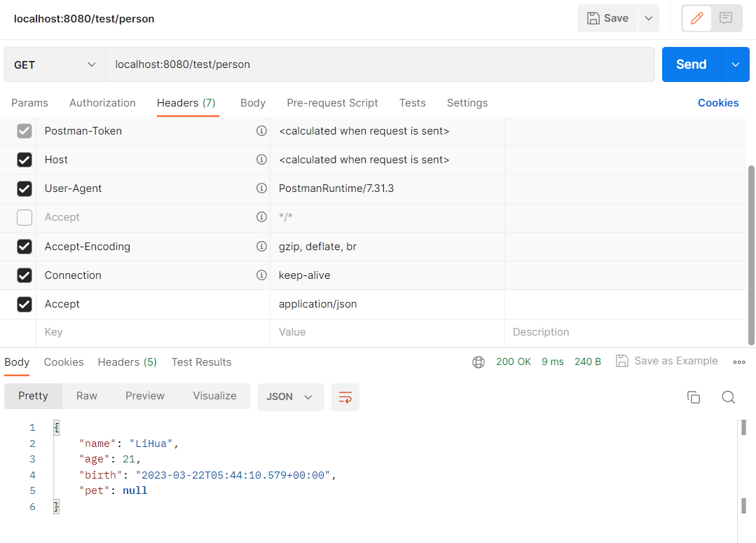Click the new header Key field
Image resolution: width=756 pixels, height=543 pixels.
[x=153, y=332]
